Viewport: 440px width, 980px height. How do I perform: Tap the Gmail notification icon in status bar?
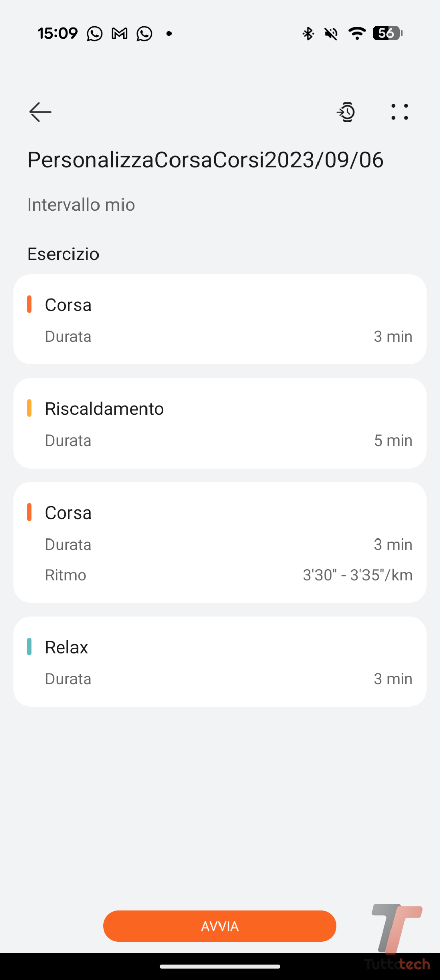[119, 34]
